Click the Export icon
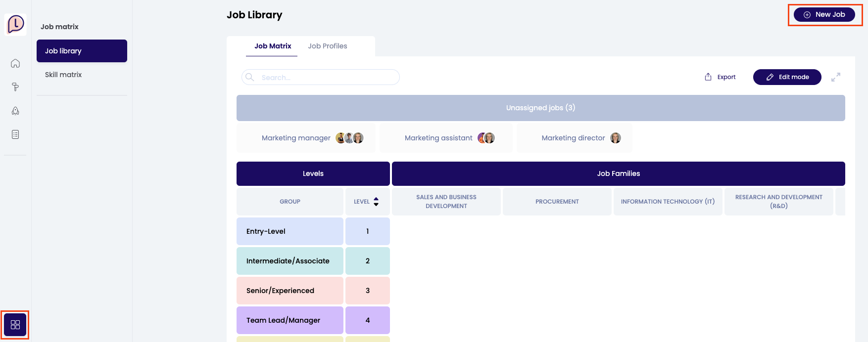This screenshot has width=868, height=342. point(708,77)
